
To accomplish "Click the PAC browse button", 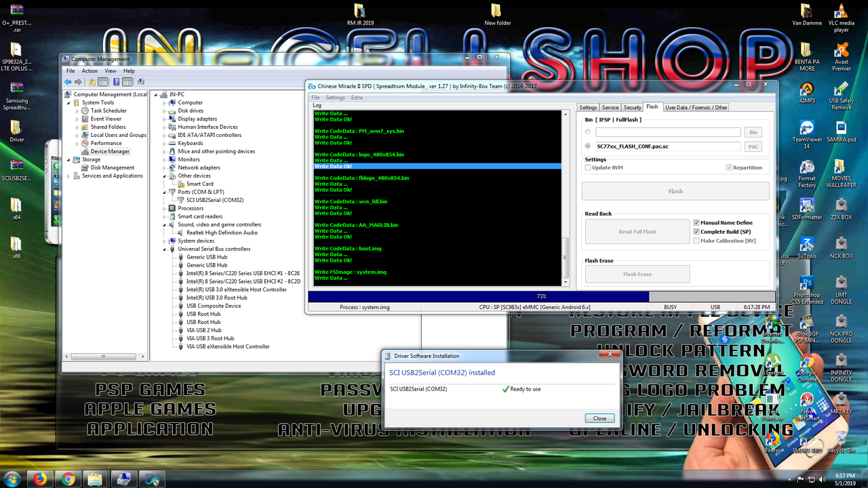I will tap(753, 146).
